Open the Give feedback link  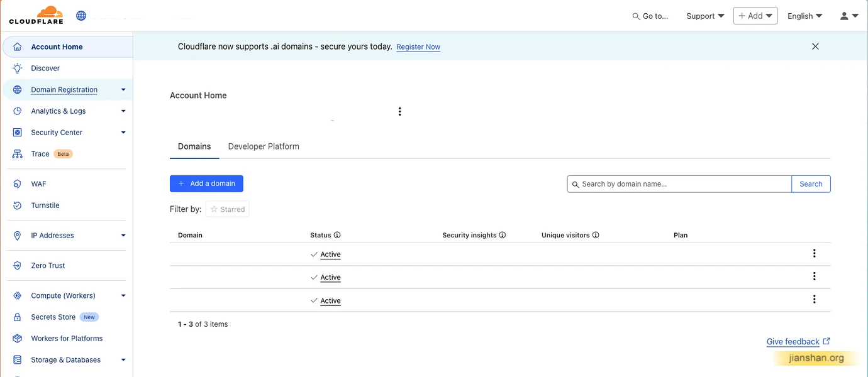tap(798, 342)
